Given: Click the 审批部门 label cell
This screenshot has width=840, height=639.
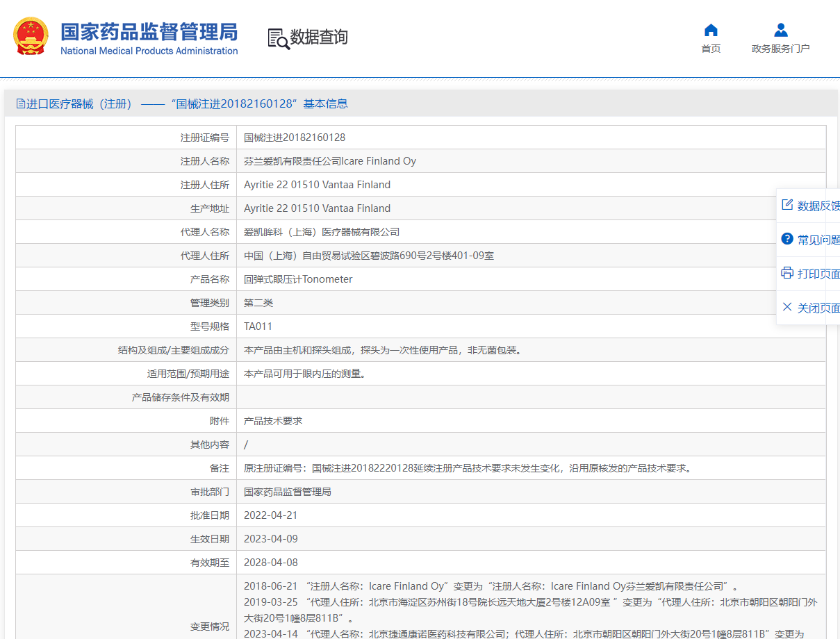Looking at the screenshot, I should 126,492.
